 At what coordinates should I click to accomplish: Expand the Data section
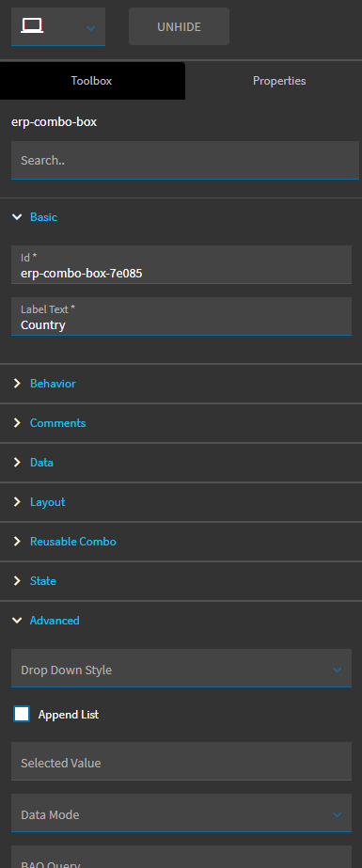[x=41, y=463]
